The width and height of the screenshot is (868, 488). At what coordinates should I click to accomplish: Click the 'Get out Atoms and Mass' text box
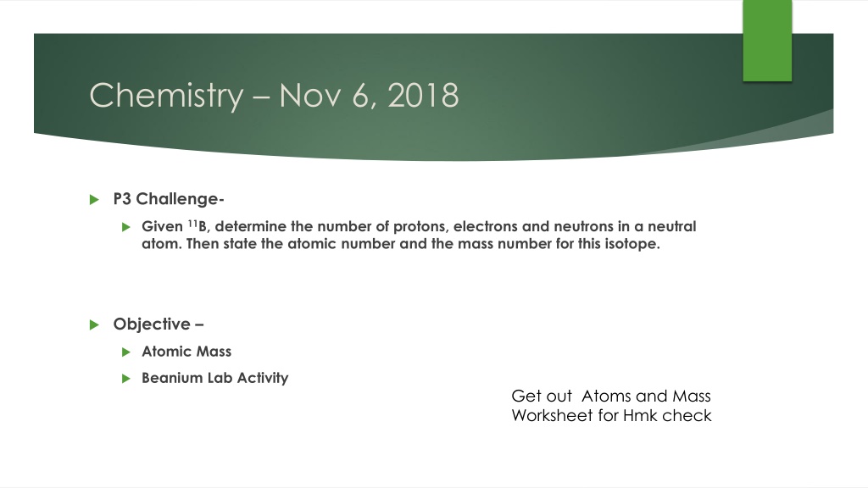pyautogui.click(x=611, y=406)
